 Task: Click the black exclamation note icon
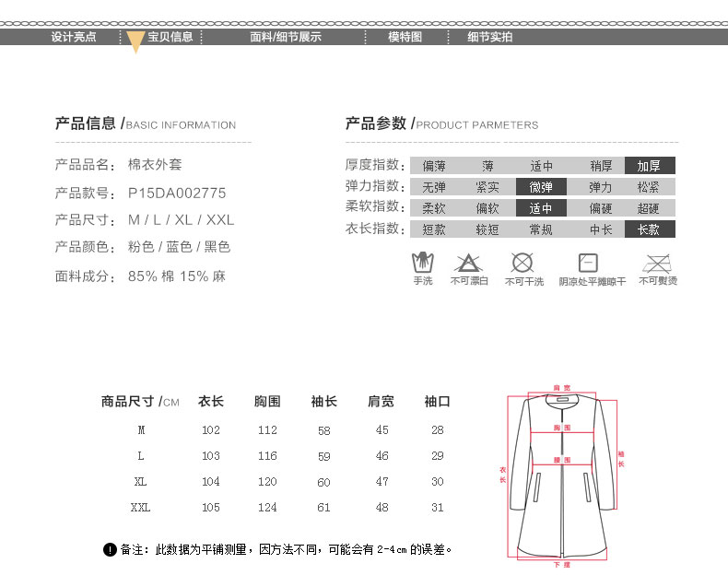(110, 550)
